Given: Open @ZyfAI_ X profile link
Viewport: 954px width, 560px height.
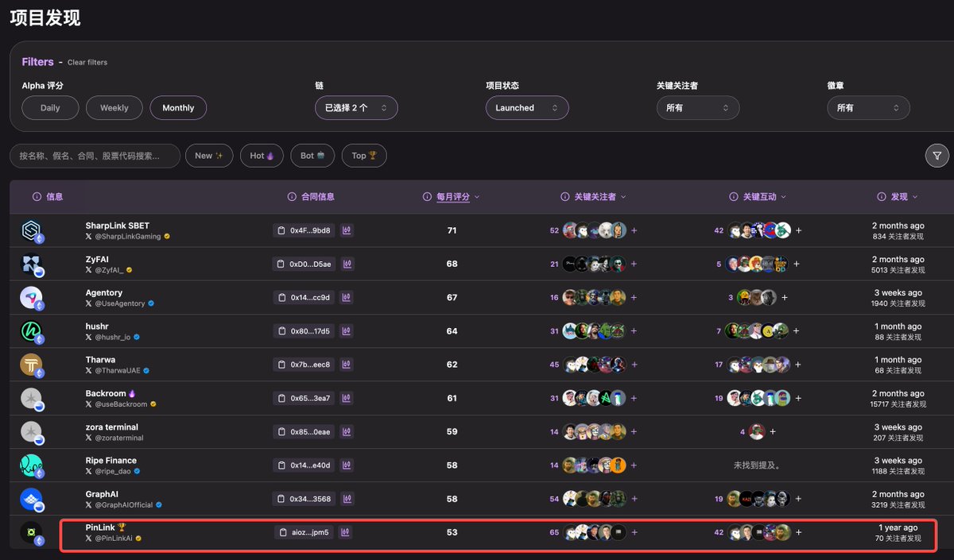Looking at the screenshot, I should [x=109, y=270].
